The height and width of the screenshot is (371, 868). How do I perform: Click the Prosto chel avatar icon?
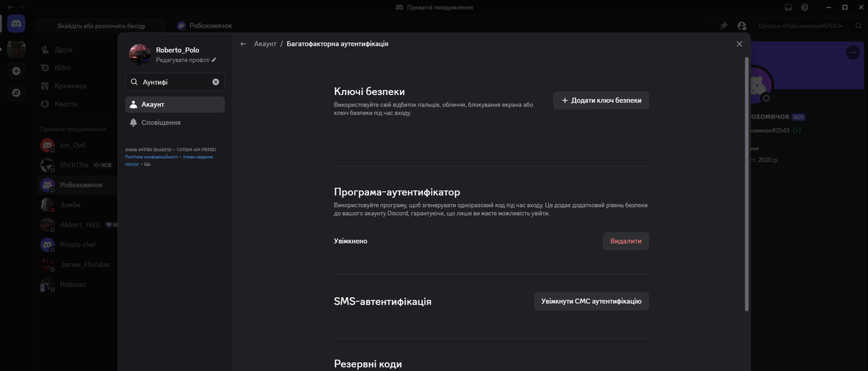(x=47, y=245)
